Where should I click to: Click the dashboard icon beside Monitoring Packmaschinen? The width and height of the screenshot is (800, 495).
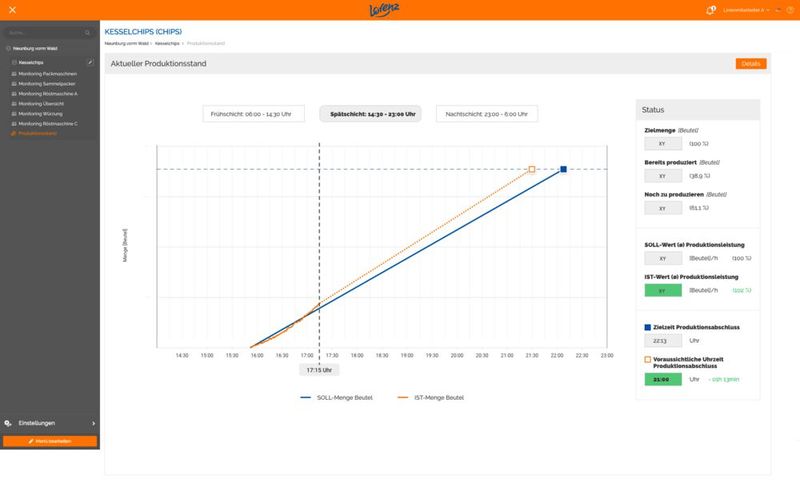[14, 74]
